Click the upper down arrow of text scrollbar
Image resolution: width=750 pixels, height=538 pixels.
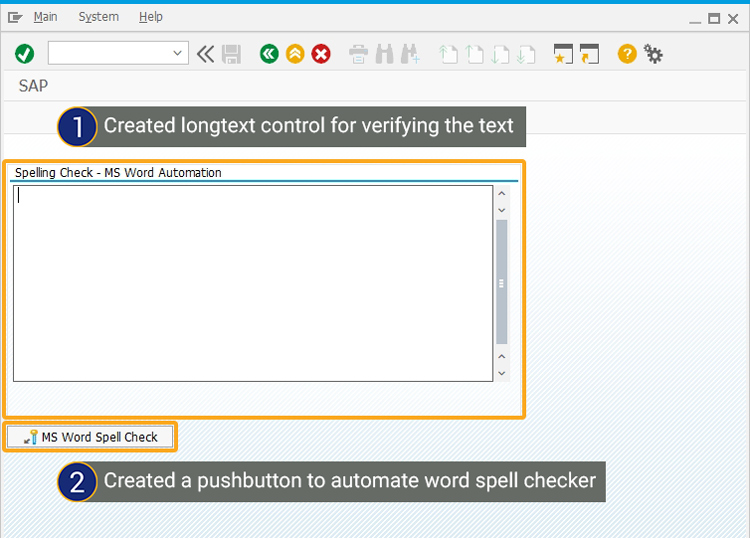(502, 210)
